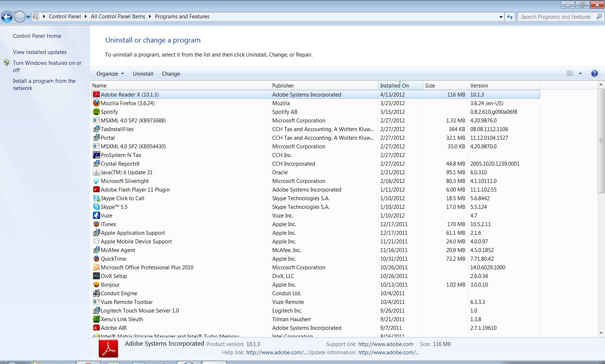Click the Java(TM) 6 Update 31 icon
Image resolution: width=605 pixels, height=364 pixels.
click(96, 172)
